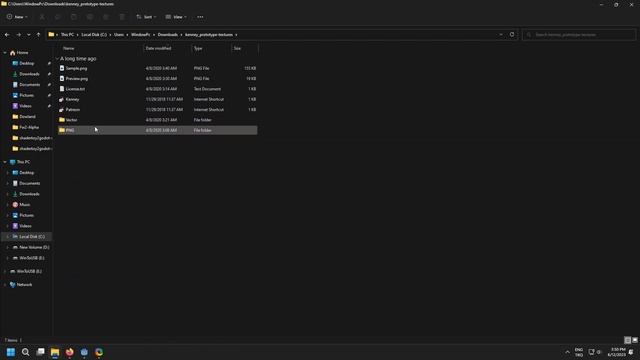Select the PNG folder row
This screenshot has width=640, height=360.
pyautogui.click(x=158, y=130)
